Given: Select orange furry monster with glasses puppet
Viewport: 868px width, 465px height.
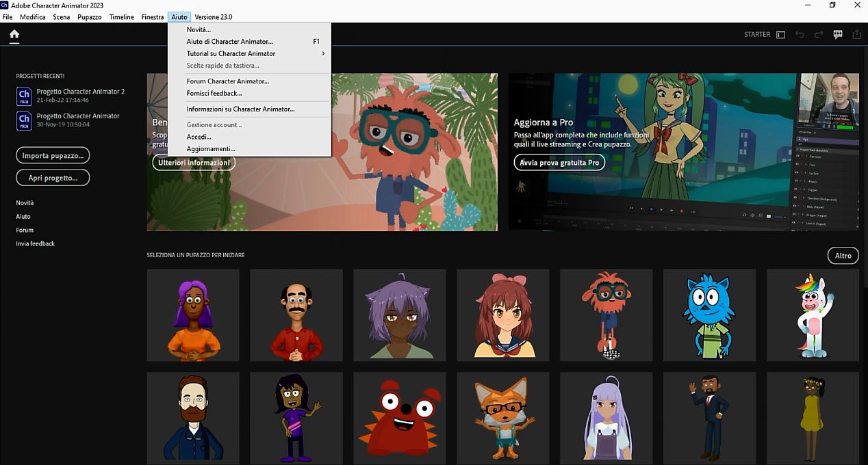Looking at the screenshot, I should tap(607, 315).
